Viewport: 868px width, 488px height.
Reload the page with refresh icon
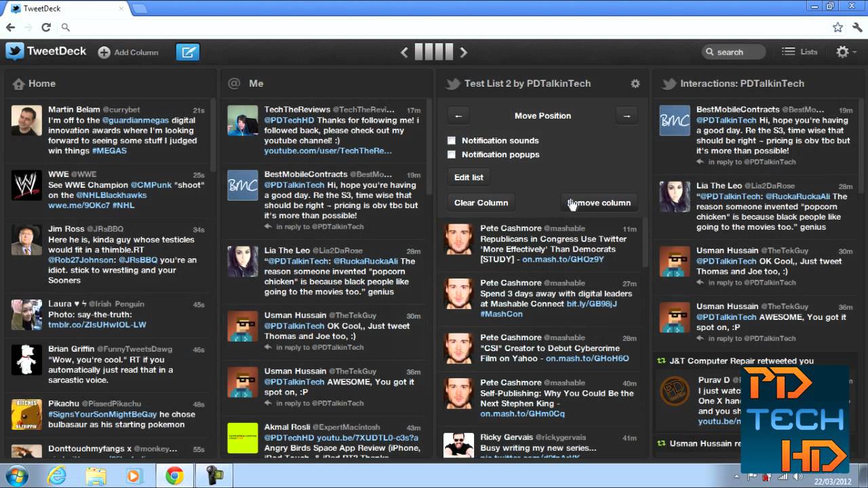45,27
